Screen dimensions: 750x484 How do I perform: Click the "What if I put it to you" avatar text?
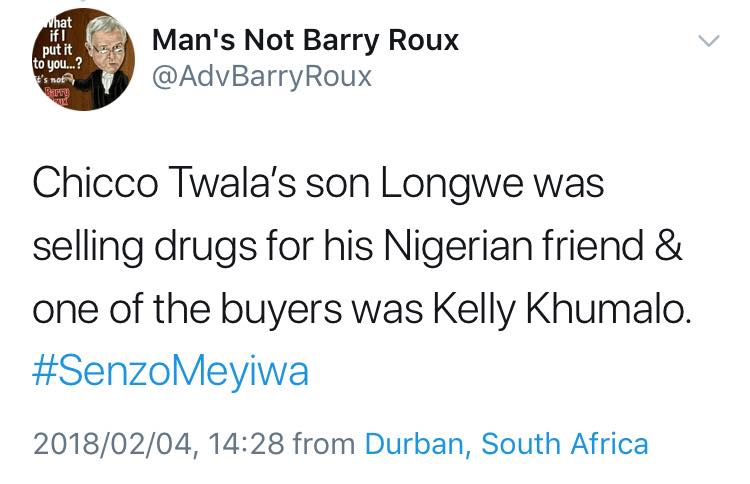(57, 43)
